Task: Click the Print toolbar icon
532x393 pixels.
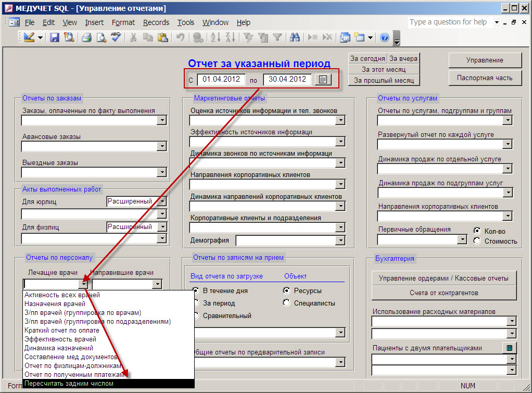Action: [86, 37]
